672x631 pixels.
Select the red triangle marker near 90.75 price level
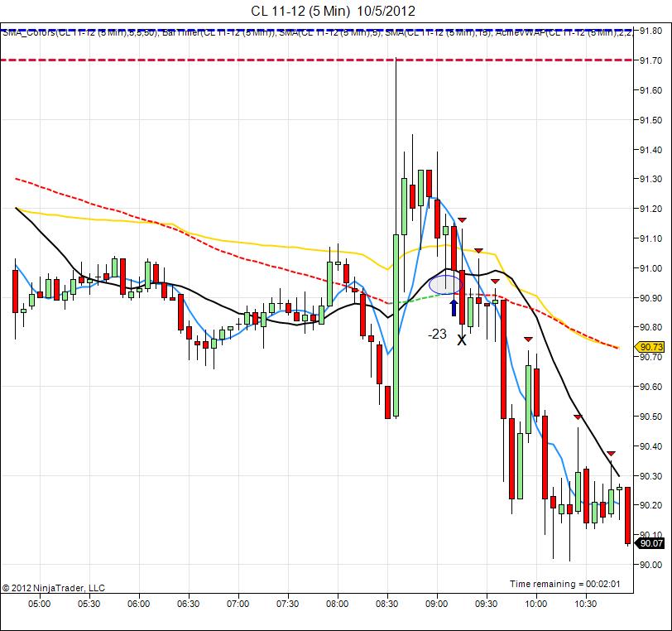click(x=528, y=340)
